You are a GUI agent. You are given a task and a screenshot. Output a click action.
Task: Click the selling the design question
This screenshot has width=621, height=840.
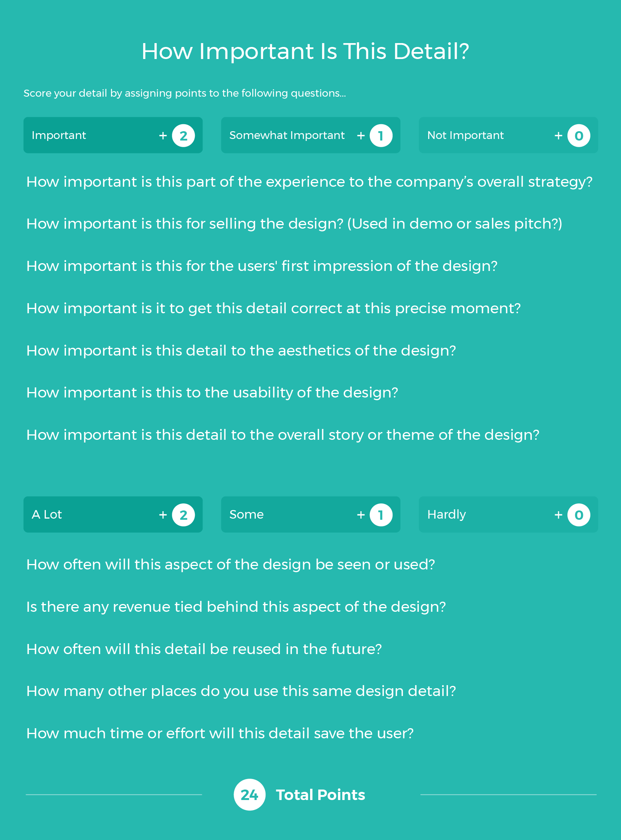(x=294, y=224)
